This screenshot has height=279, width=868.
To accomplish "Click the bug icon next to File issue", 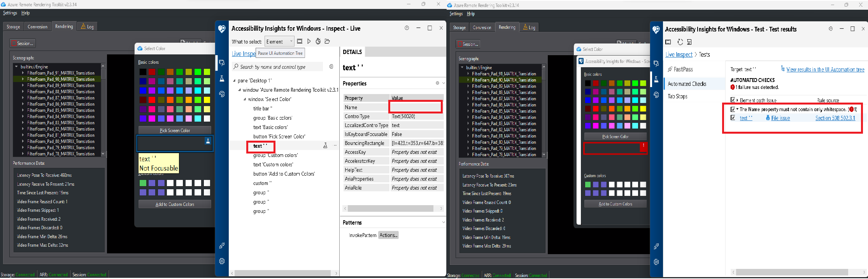I will click(x=768, y=118).
